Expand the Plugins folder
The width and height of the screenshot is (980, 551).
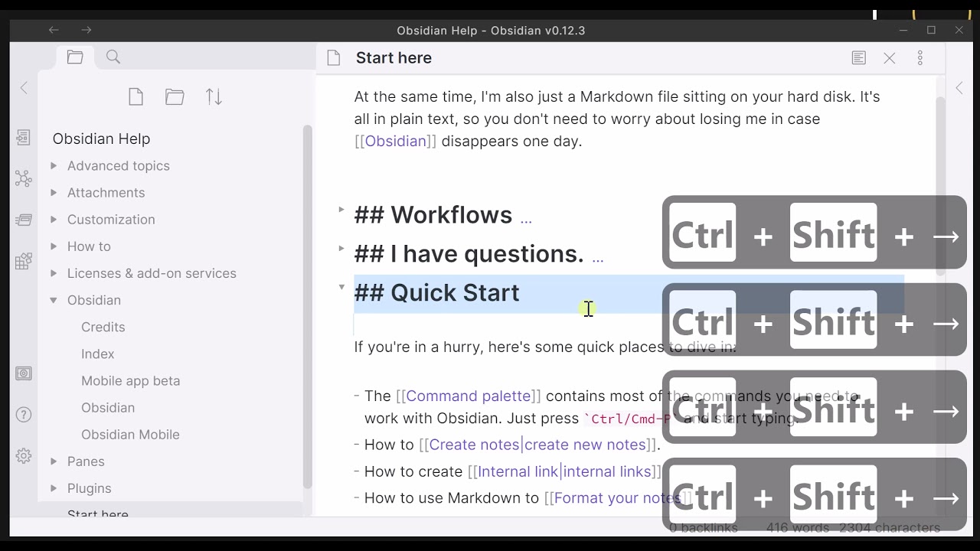tap(54, 488)
